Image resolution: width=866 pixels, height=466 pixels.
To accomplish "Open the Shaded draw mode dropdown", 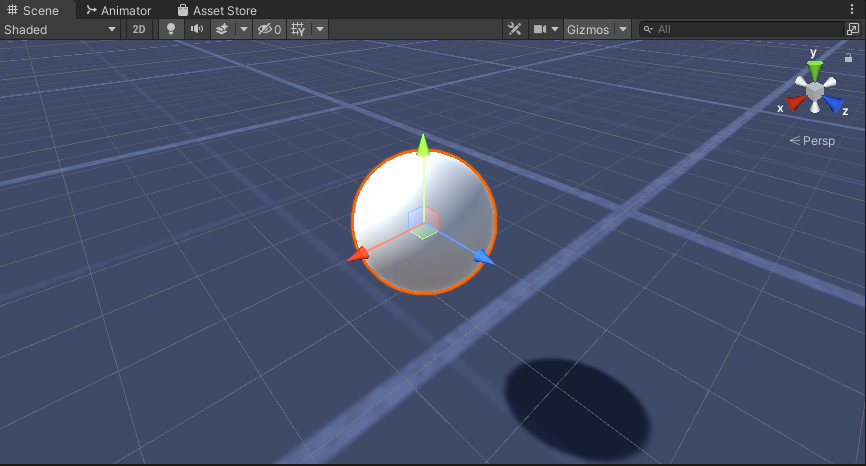I will coord(60,29).
